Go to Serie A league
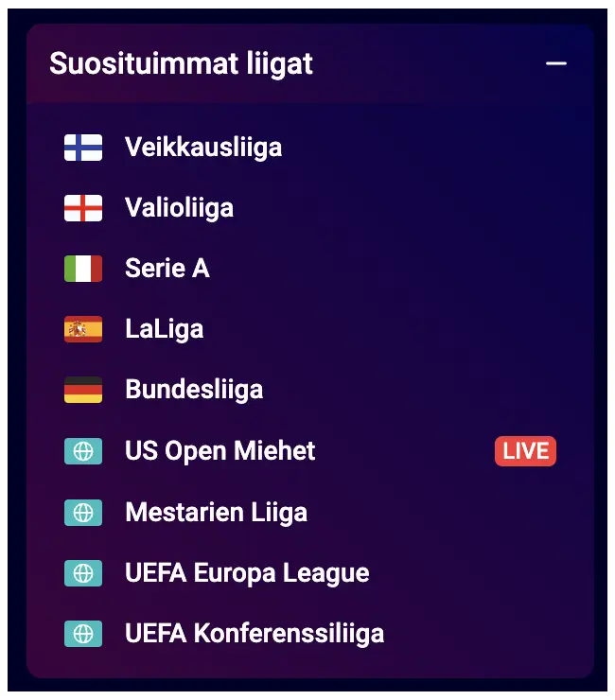This screenshot has width=615, height=700. [167, 269]
